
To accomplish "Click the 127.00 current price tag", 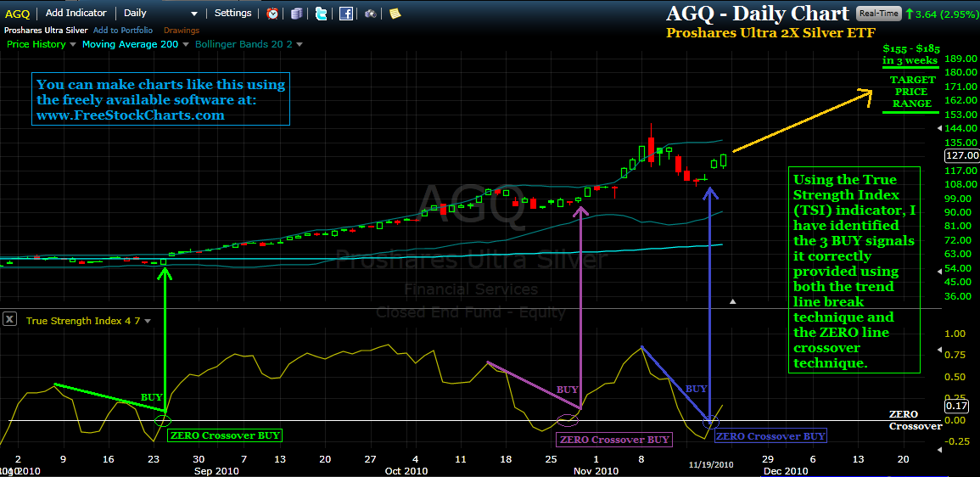I will point(962,155).
